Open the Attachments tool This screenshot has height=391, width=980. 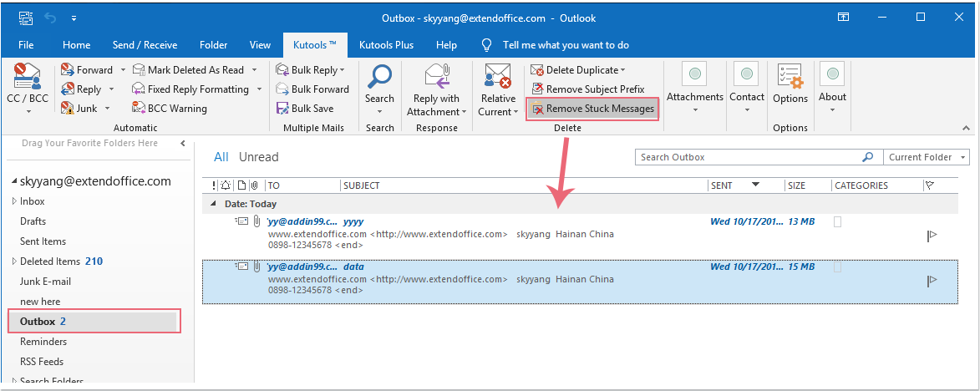pos(695,88)
